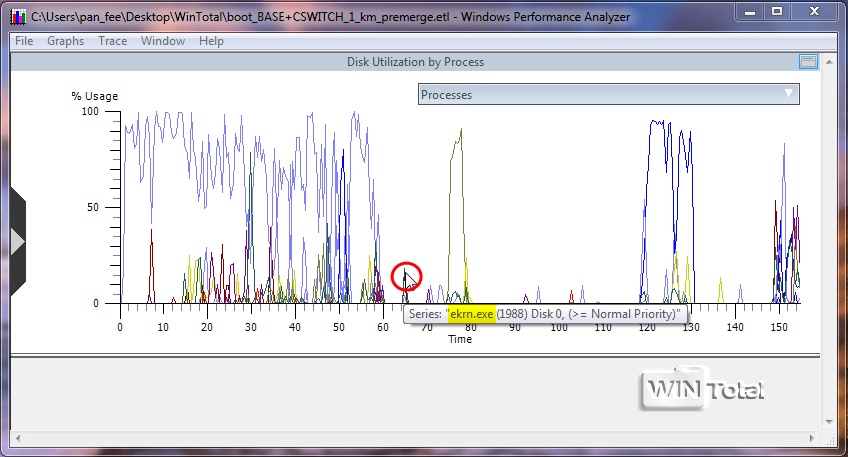Open the Trace menu
Viewport: 848px width, 457px height.
tap(112, 41)
